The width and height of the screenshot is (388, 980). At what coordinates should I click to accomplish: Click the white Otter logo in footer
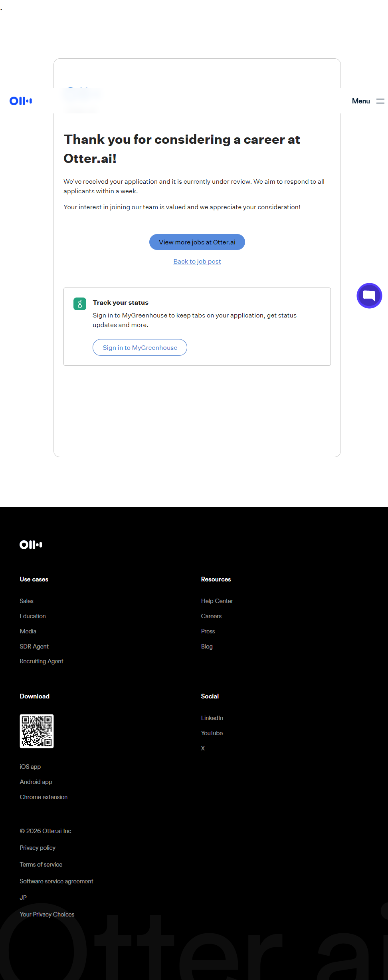[31, 545]
